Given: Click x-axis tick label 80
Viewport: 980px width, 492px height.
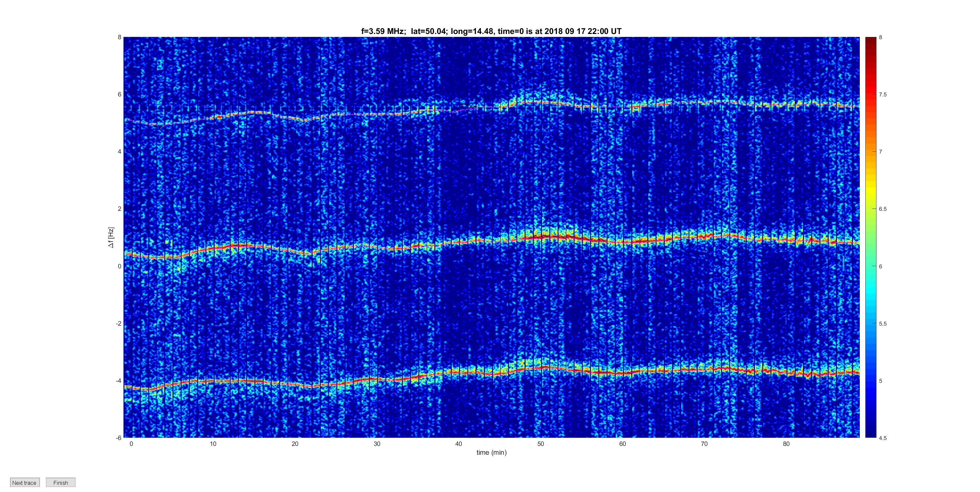Looking at the screenshot, I should pos(786,444).
